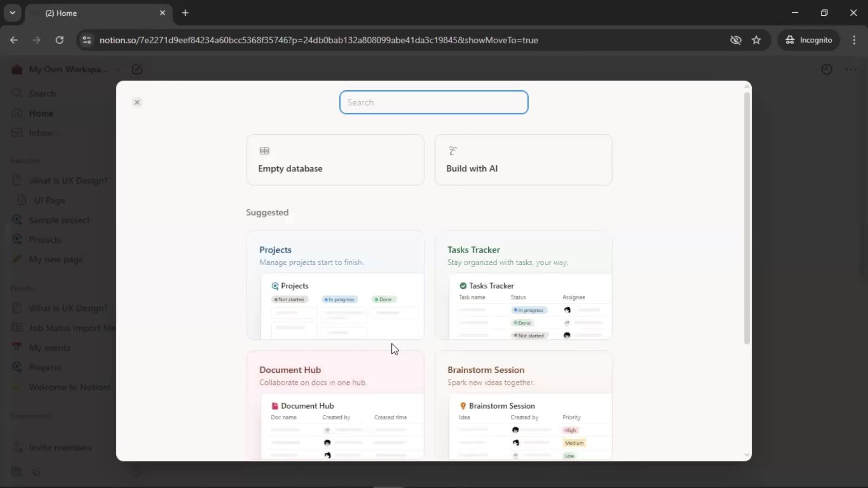Viewport: 868px width, 488px height.
Task: Click the Job Status Import table icon
Action: point(17,328)
